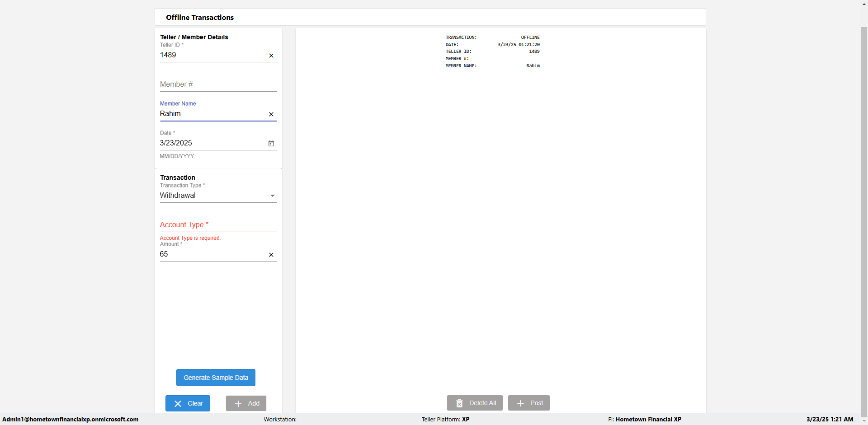Click the Generate Sample Data button
Viewport: 868px width, 425px height.
(x=216, y=378)
